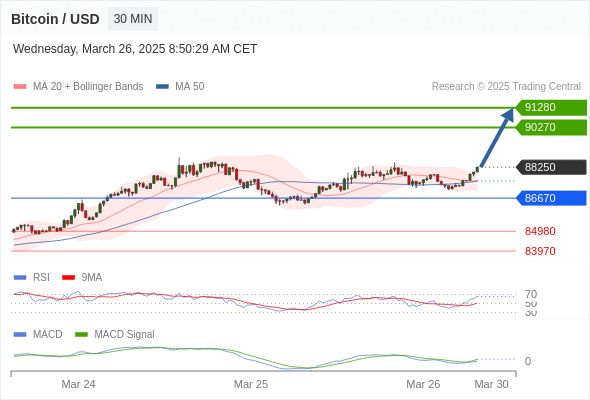
Task: Click the Bitcoin / USD title
Action: [x=55, y=19]
